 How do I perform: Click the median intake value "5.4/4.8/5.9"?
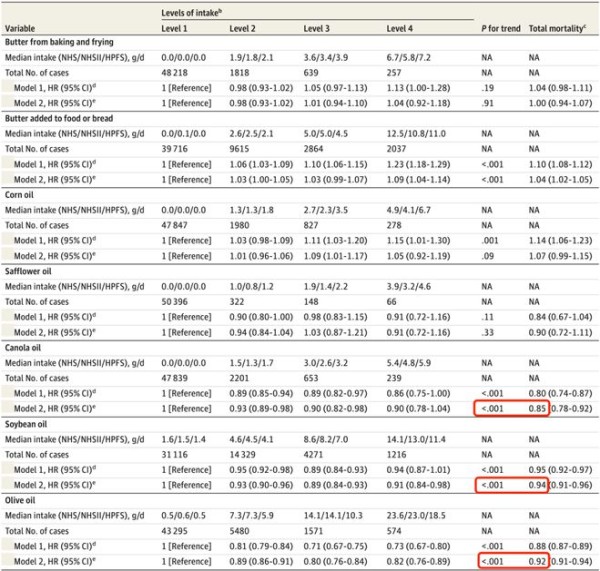point(409,363)
